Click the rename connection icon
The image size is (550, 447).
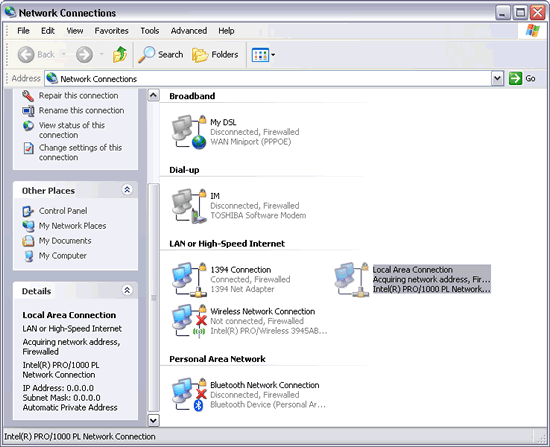[x=28, y=111]
